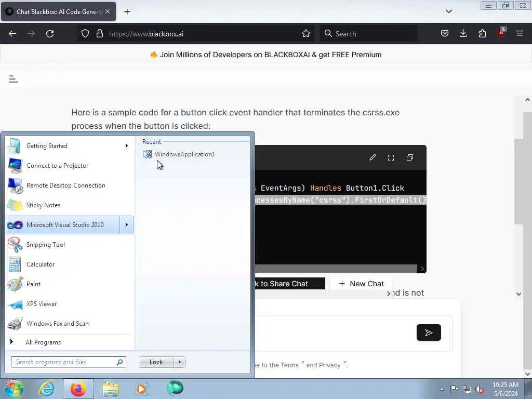Open the network tray icon
The width and height of the screenshot is (532, 399).
point(467,389)
